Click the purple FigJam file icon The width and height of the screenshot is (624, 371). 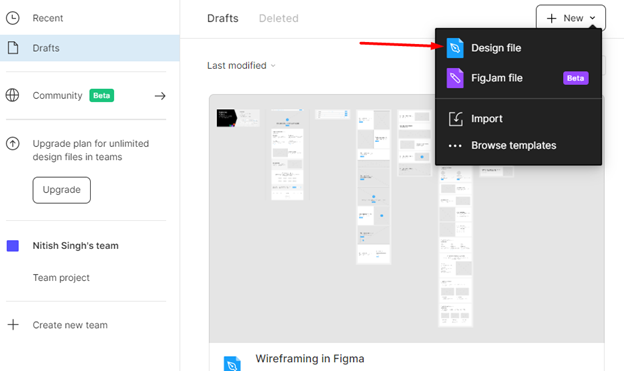coord(455,78)
